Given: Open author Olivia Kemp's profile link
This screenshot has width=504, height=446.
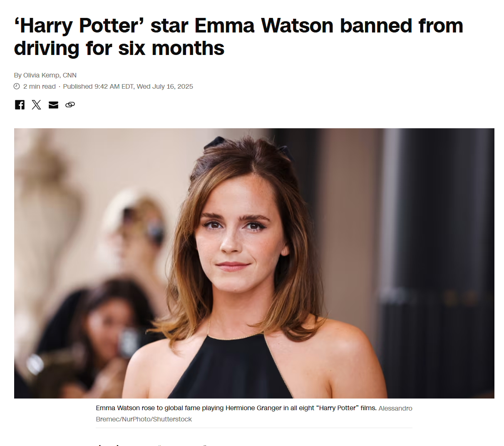Looking at the screenshot, I should point(42,75).
